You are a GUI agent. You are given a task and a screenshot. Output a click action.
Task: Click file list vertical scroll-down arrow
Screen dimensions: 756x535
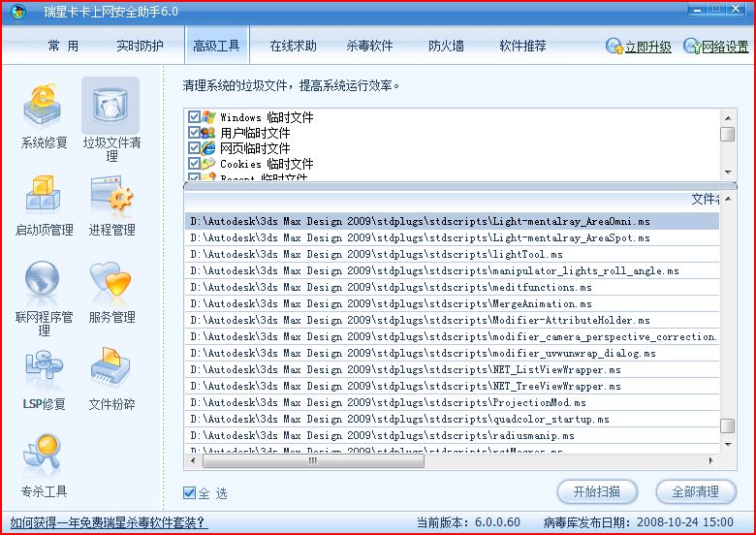click(x=728, y=445)
